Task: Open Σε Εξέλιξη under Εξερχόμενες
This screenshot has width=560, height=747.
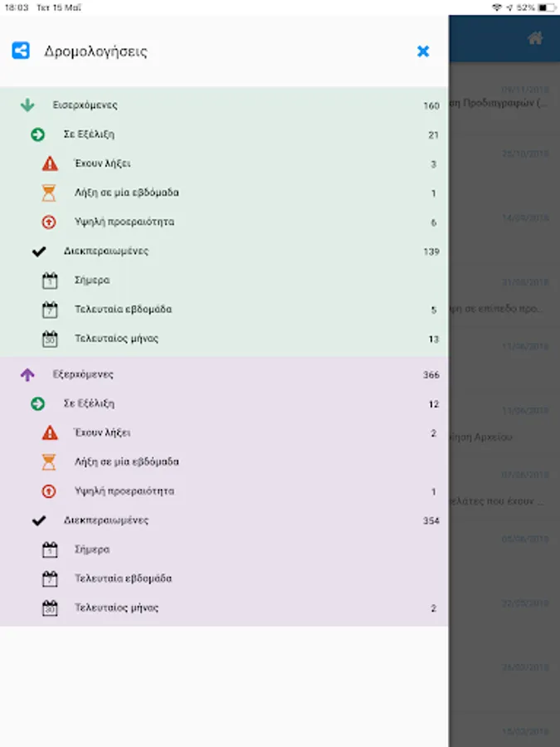Action: tap(224, 403)
